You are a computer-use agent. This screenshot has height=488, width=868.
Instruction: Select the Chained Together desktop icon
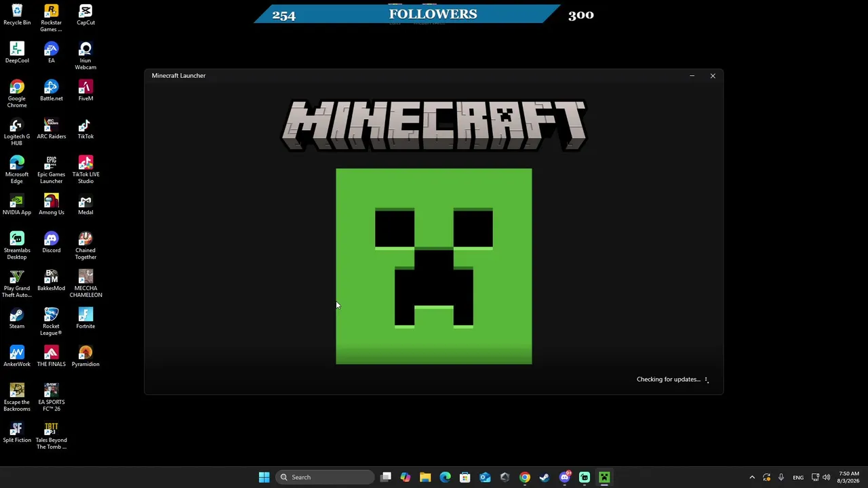tap(85, 246)
